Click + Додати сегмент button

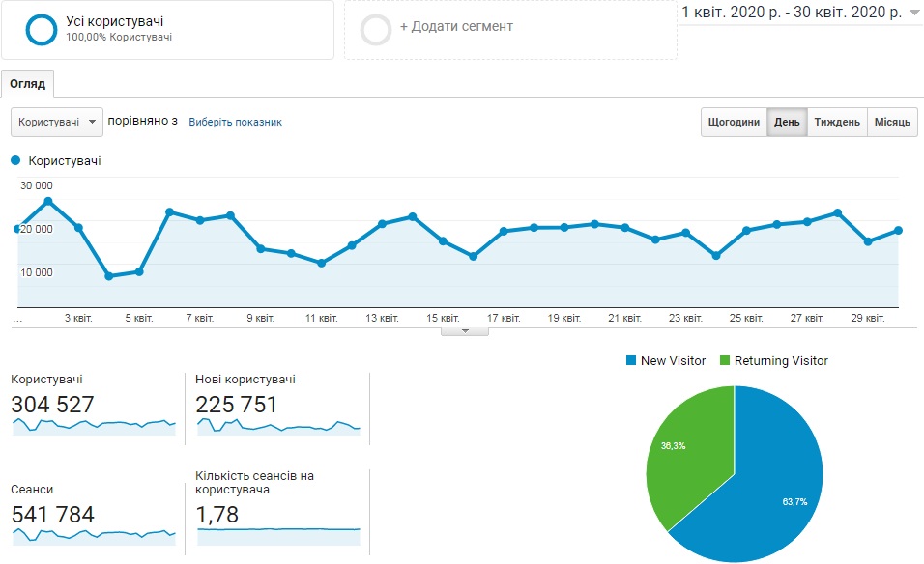click(510, 30)
